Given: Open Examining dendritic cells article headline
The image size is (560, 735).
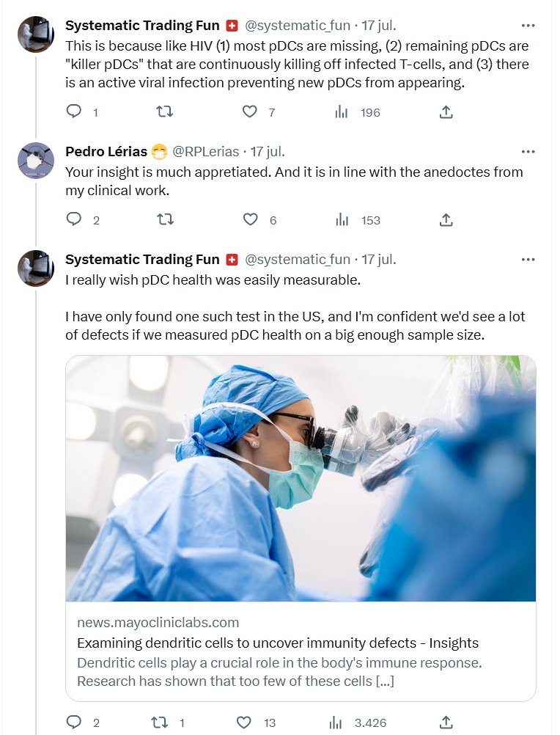Looking at the screenshot, I should coord(278,643).
